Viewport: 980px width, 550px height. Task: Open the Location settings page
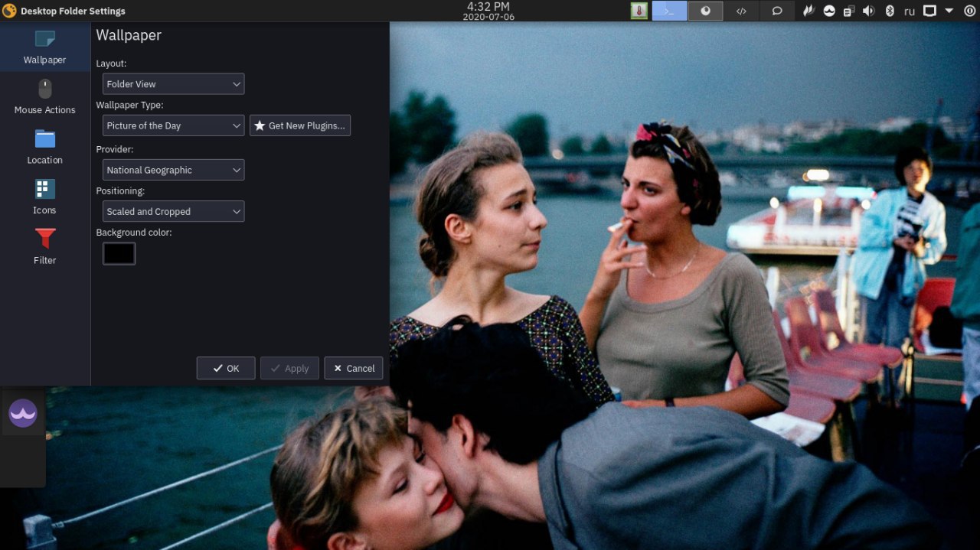pyautogui.click(x=44, y=147)
